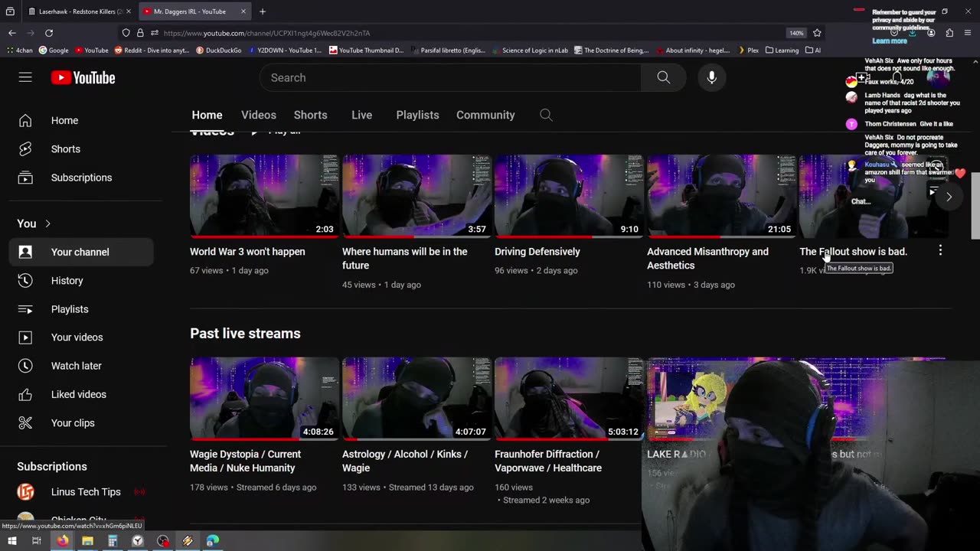This screenshot has width=980, height=551.
Task: Click in the YouTube search field
Action: 450,77
